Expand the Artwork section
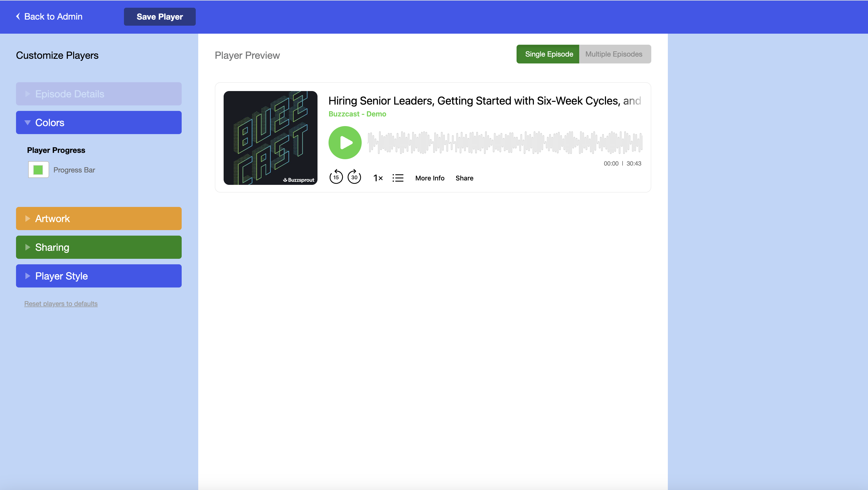 coord(99,219)
